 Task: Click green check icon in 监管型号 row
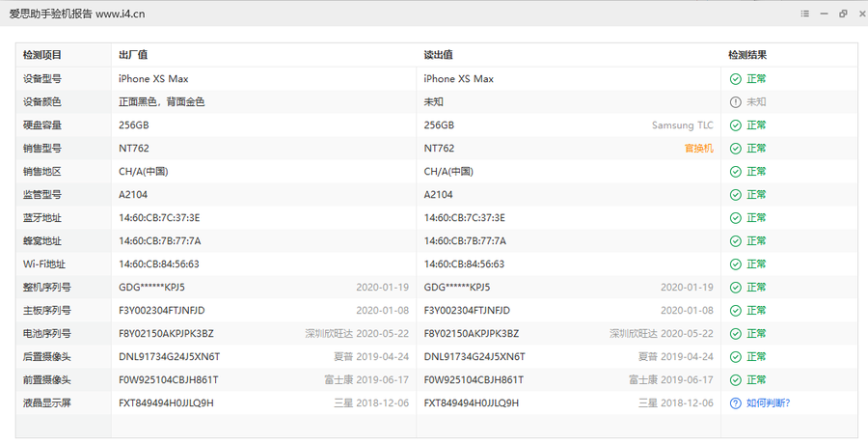click(735, 195)
